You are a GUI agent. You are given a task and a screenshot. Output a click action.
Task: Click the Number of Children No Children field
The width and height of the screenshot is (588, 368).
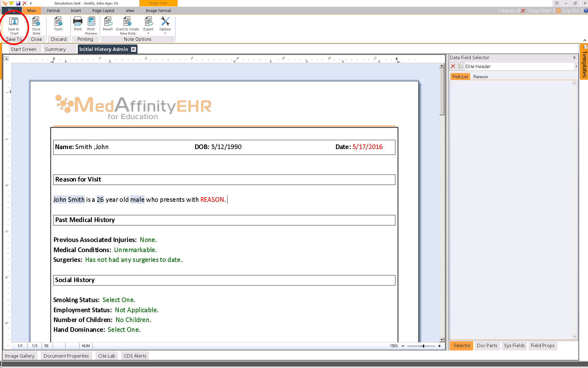tap(132, 320)
